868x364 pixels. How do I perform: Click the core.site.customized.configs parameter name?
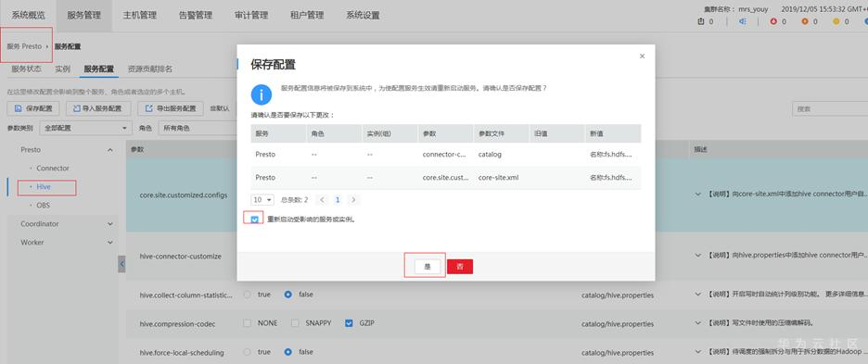point(184,195)
